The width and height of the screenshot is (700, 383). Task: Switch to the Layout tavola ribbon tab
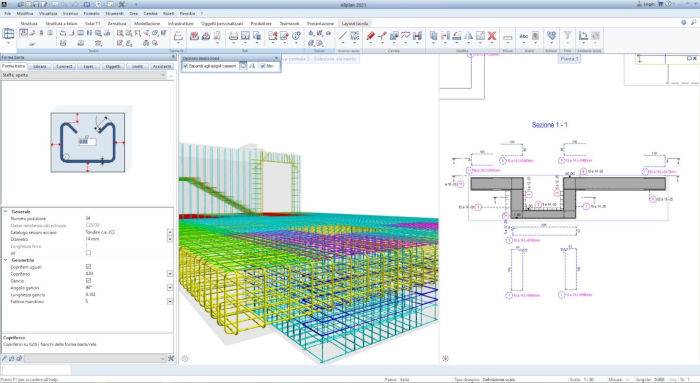click(355, 23)
